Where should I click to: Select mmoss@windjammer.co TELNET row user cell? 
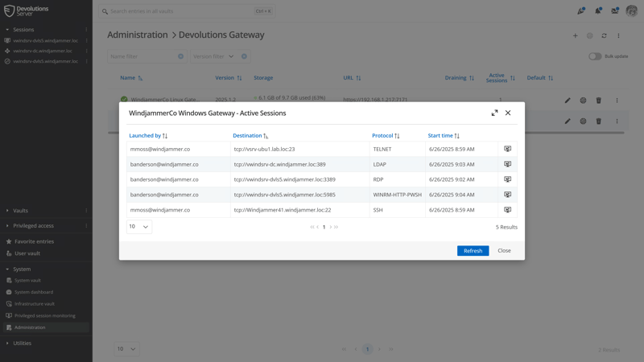click(x=178, y=149)
